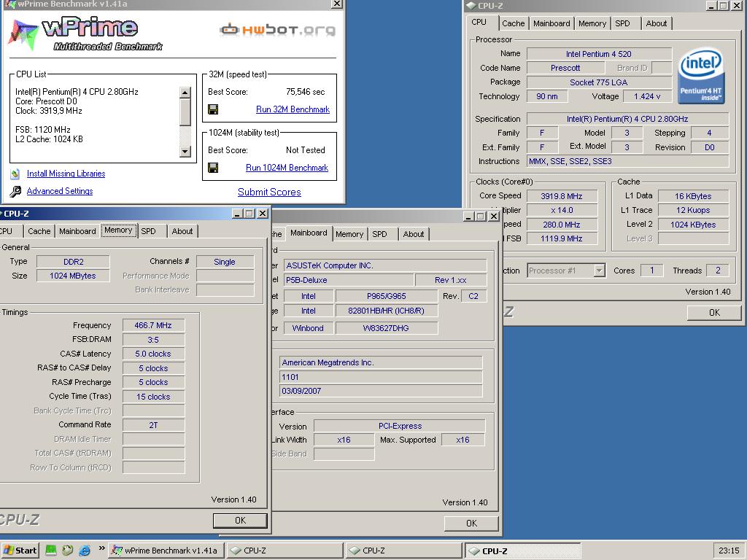This screenshot has width=747, height=560.
Task: Open Mainboard tab in Memory CPU-Z window
Action: pyautogui.click(x=77, y=231)
